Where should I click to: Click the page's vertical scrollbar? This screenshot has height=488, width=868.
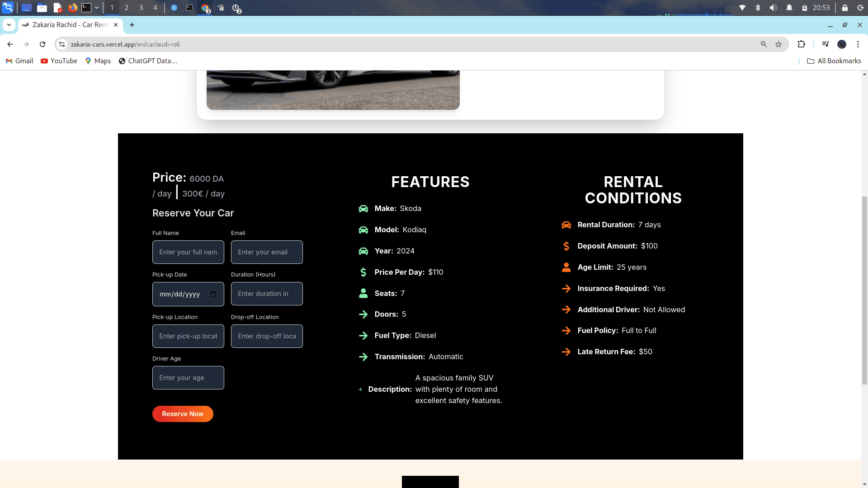coord(864,290)
